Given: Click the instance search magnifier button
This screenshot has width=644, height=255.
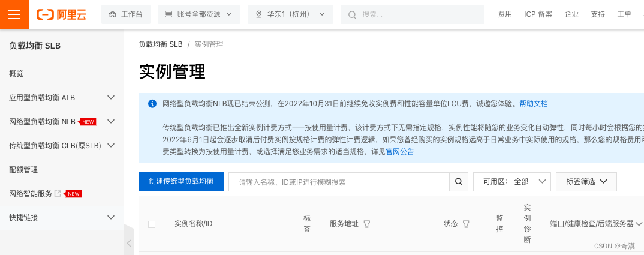Looking at the screenshot, I should [x=459, y=182].
